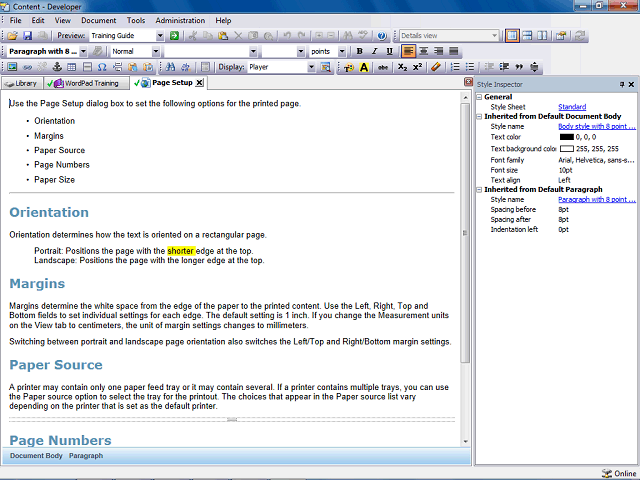Screen dimensions: 640x480
Task: Close the Page Setup tab
Action: [199, 83]
